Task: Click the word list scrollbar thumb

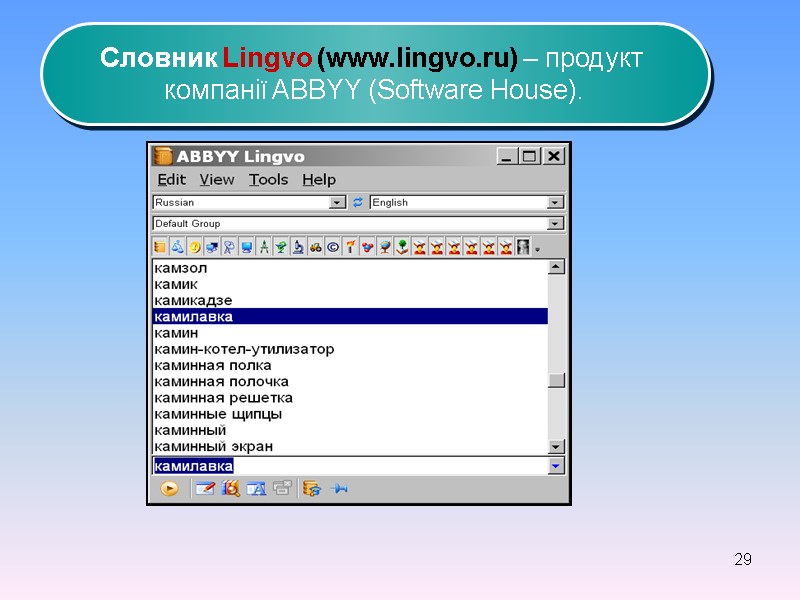Action: (x=556, y=381)
